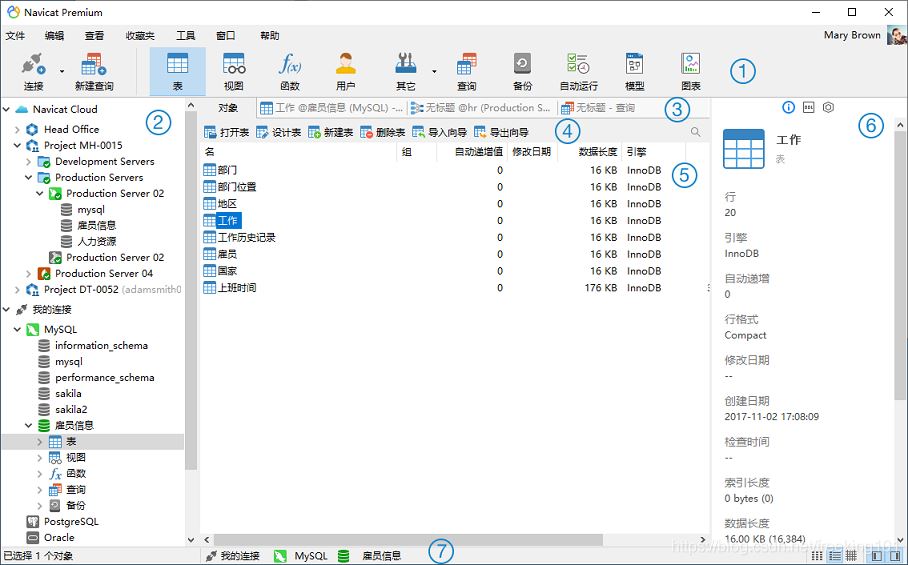The image size is (908, 565).
Task: Switch to the 对象 (Objects) tab
Action: tap(228, 107)
